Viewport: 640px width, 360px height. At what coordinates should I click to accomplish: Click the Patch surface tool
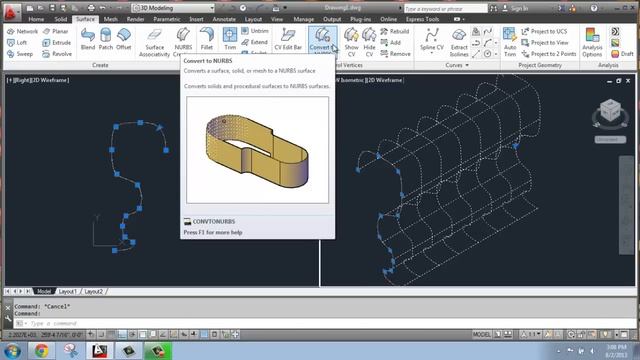106,39
